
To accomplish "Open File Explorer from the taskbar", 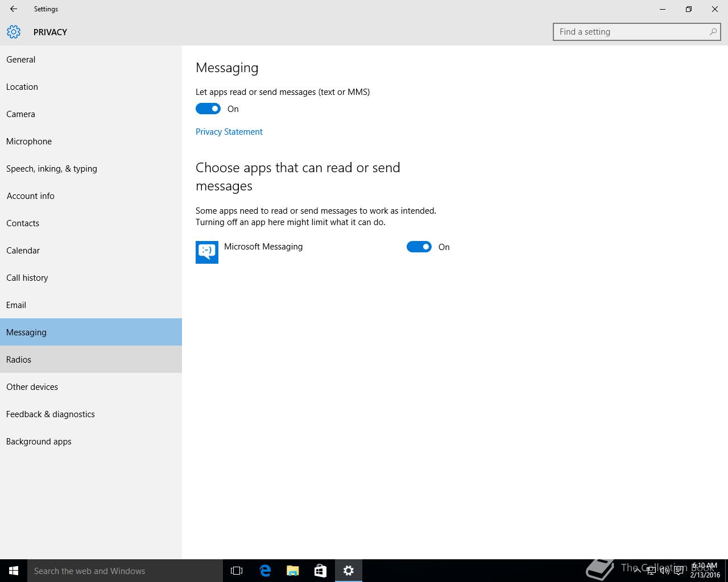I will pyautogui.click(x=293, y=571).
